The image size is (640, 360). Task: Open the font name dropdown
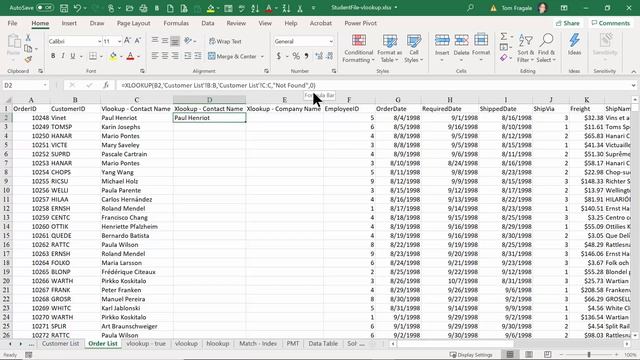pyautogui.click(x=99, y=41)
